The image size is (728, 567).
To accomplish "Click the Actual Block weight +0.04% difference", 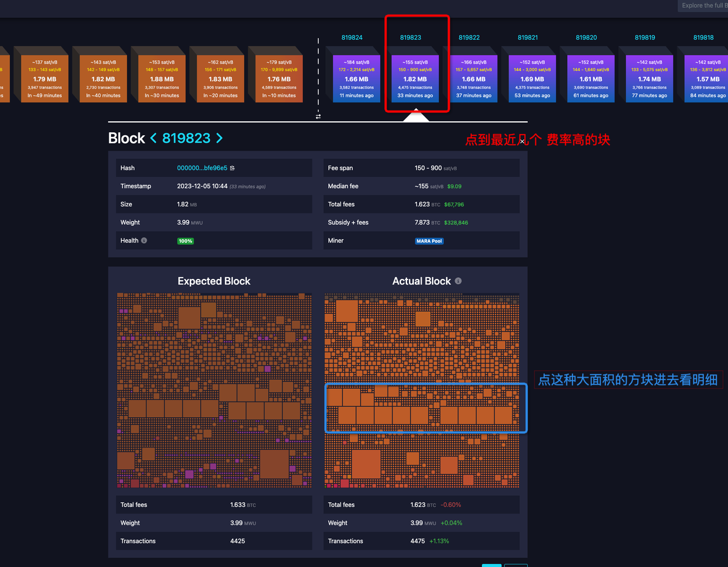I will [x=451, y=523].
